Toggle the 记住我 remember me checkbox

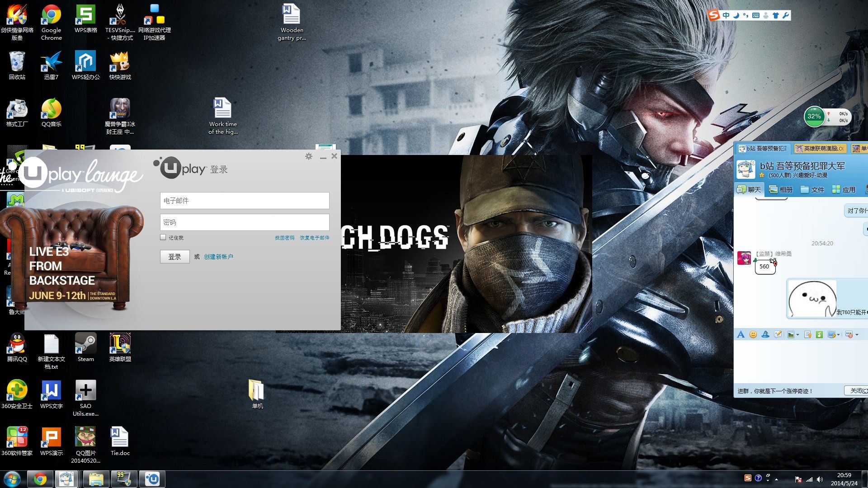tap(163, 237)
